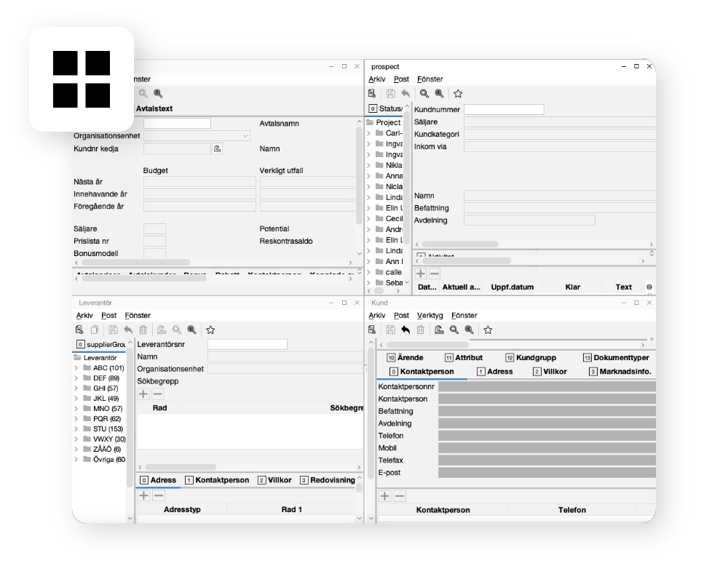Click the preview icon in Kund toolbar
The width and height of the screenshot is (728, 582).
[439, 330]
